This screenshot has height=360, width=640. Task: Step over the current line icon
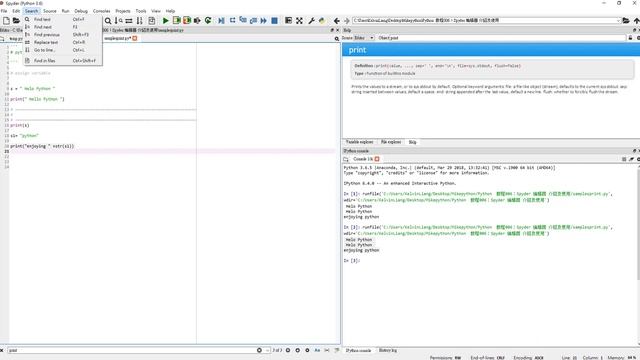pos(232,20)
